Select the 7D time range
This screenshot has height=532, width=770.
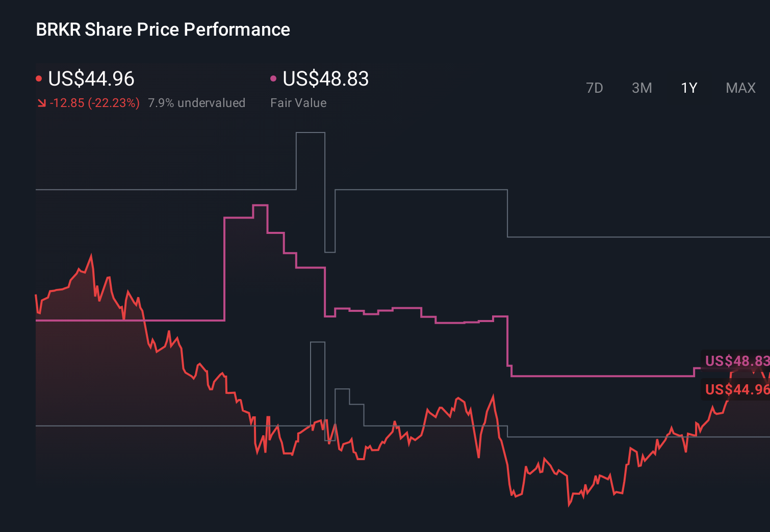(x=595, y=88)
